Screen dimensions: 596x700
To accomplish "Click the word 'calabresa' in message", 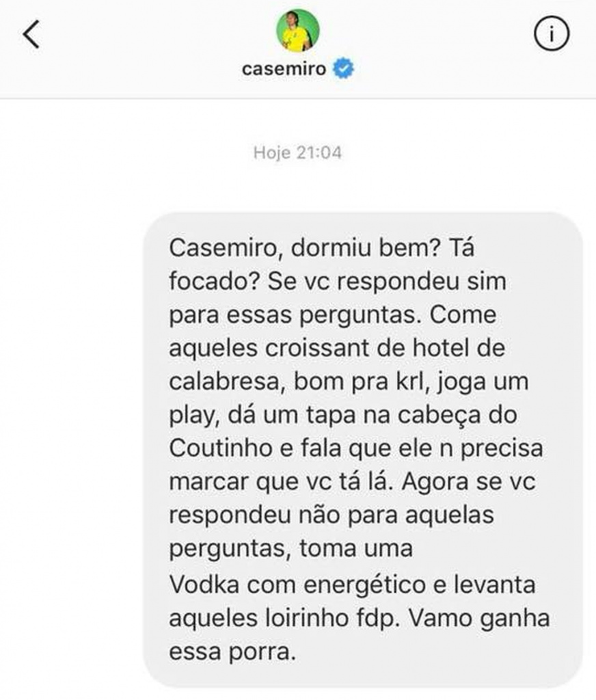I will 227,381.
